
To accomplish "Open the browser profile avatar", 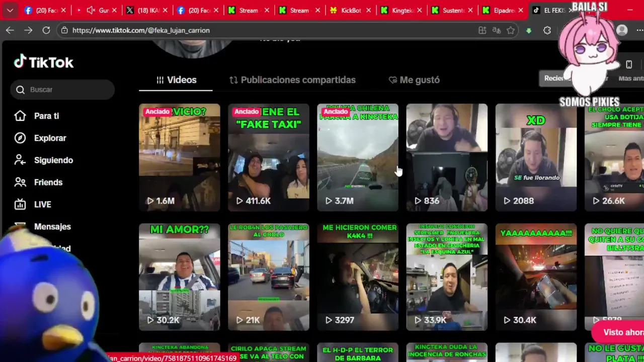I will 622,30.
